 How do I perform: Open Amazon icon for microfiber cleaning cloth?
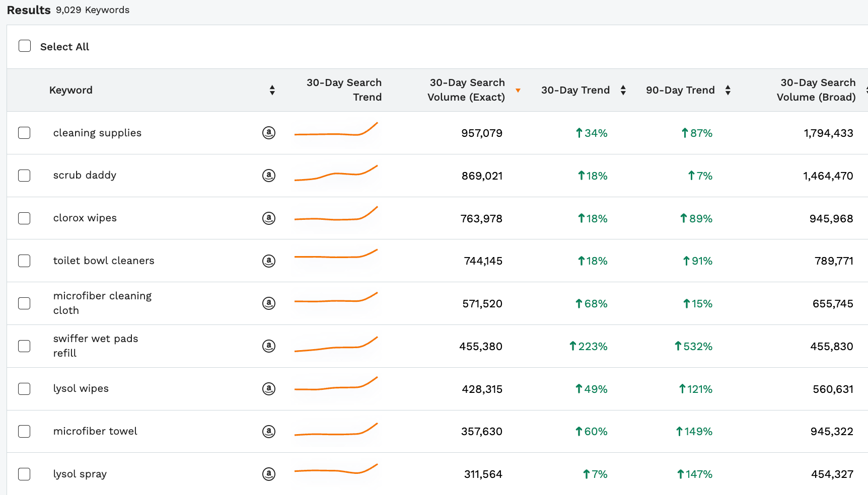[269, 303]
